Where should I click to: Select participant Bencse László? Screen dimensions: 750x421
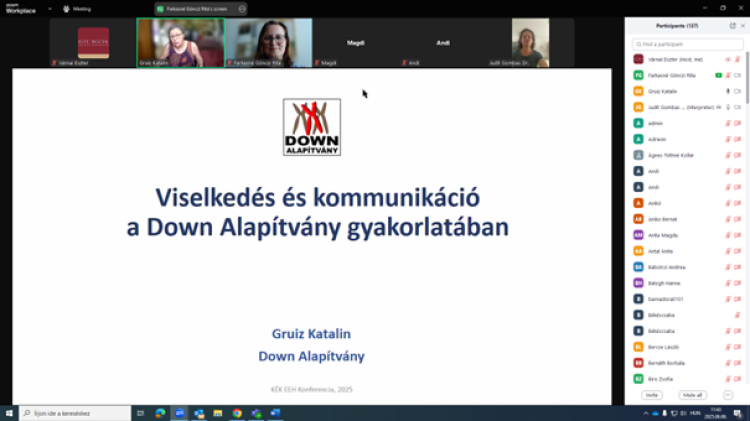point(687,347)
